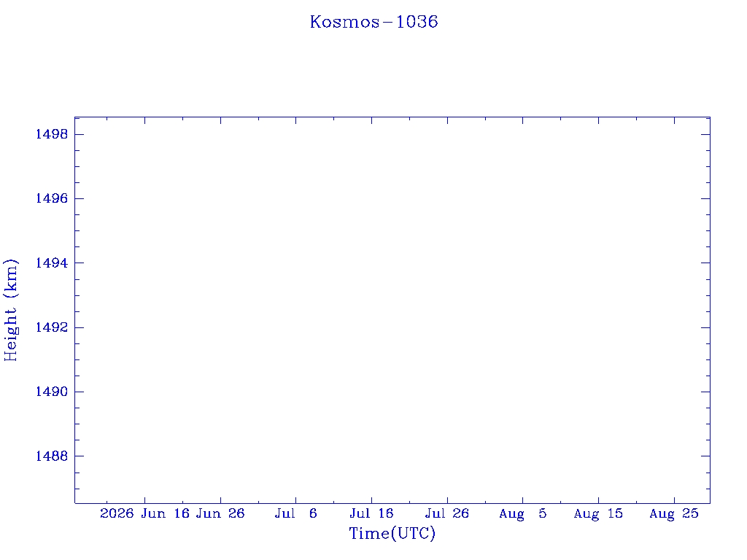Select the Jul 26 date label
747x560 pixels.
[x=447, y=513]
